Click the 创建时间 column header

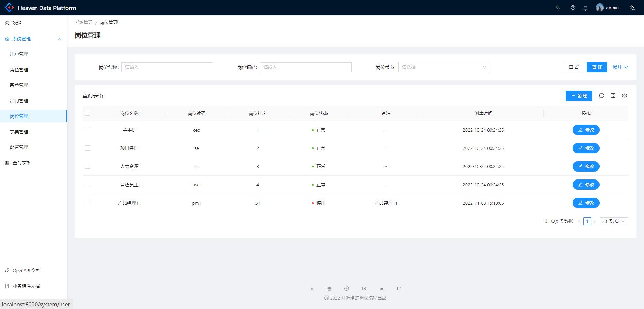[x=483, y=113]
